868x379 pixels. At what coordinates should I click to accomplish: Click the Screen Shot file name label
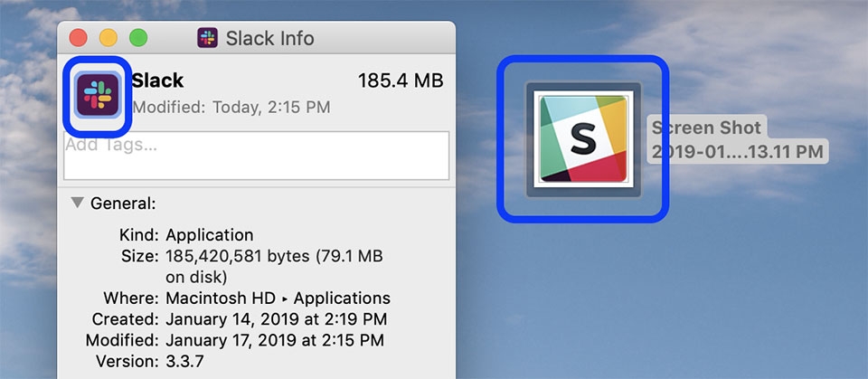pyautogui.click(x=737, y=139)
